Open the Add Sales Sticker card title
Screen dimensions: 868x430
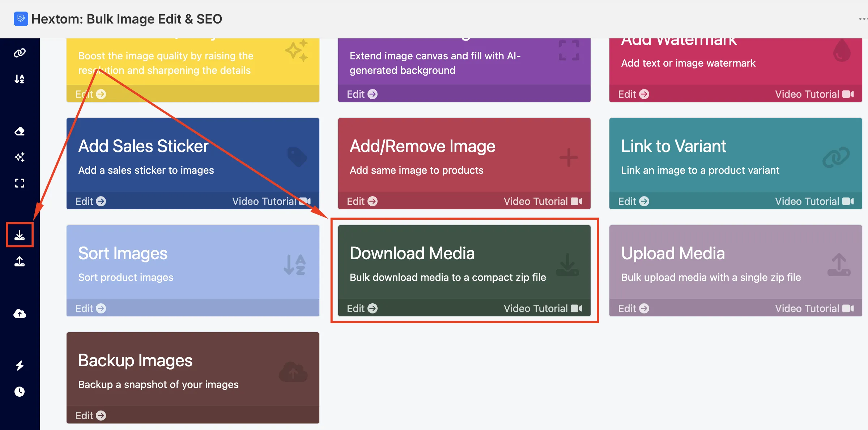point(143,146)
